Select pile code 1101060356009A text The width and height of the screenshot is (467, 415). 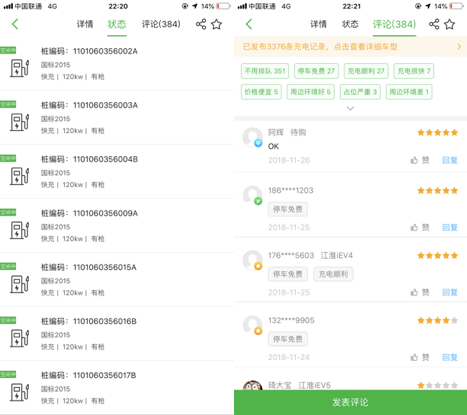[105, 213]
